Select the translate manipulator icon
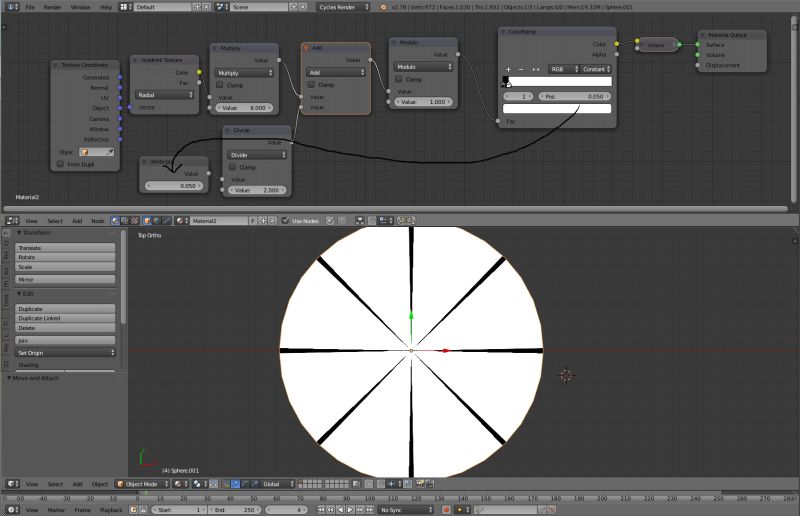 235,484
